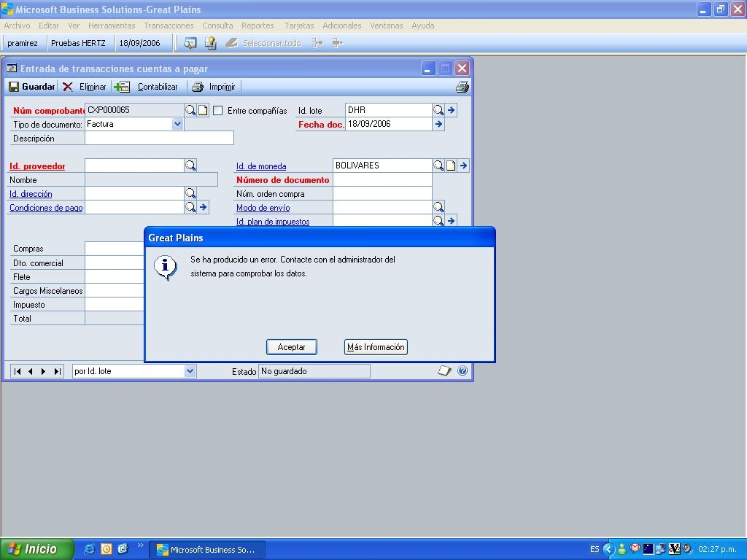Screen dimensions: 747x560
Task: Open the Archivo menu
Action: [x=17, y=26]
